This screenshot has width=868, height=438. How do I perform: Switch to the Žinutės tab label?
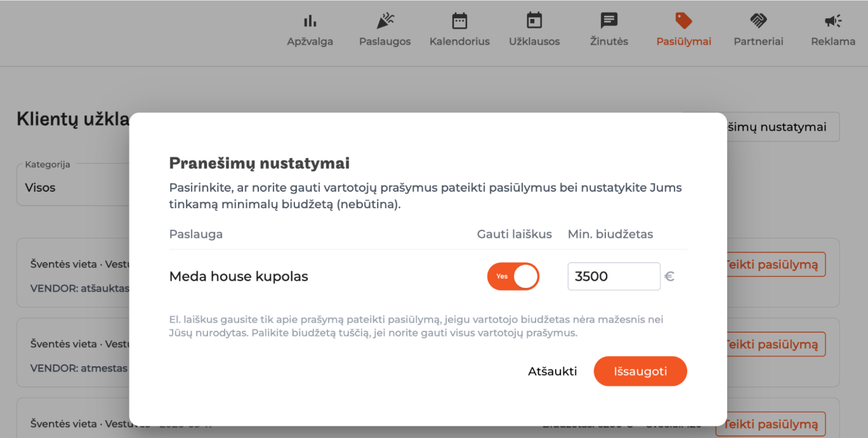(609, 41)
